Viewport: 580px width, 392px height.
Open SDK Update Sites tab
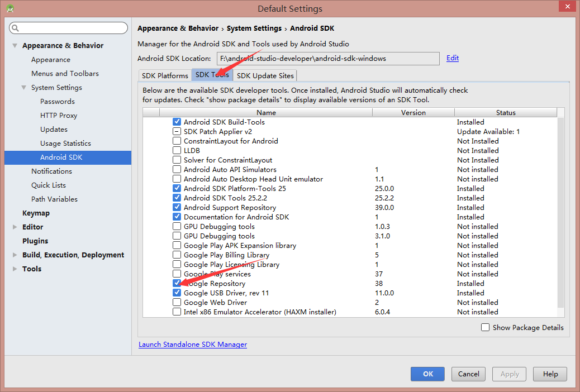(x=265, y=75)
